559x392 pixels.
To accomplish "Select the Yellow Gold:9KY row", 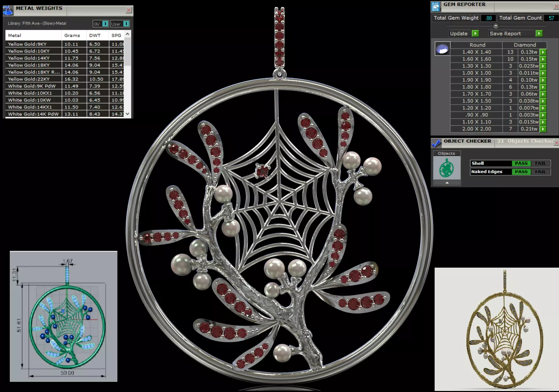I will point(65,44).
